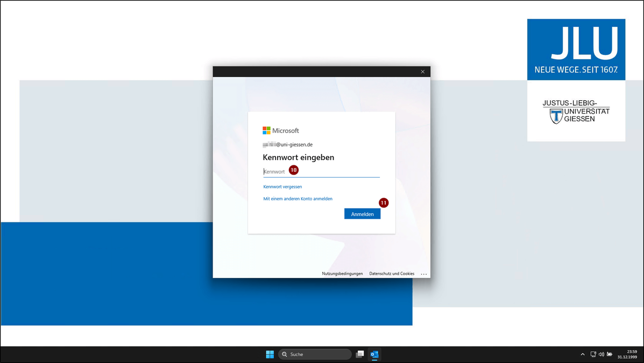Close the Microsoft sign-in dialog
The image size is (644, 363).
tap(423, 72)
